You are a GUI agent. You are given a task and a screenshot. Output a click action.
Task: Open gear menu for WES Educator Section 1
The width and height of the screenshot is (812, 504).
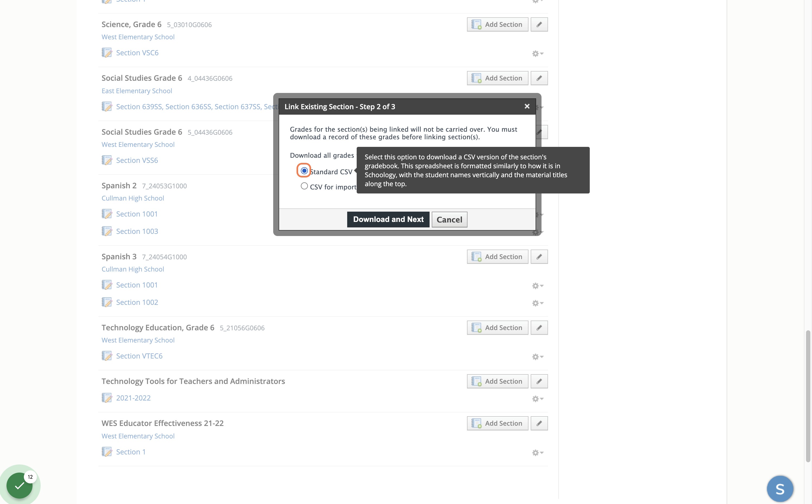(x=538, y=453)
